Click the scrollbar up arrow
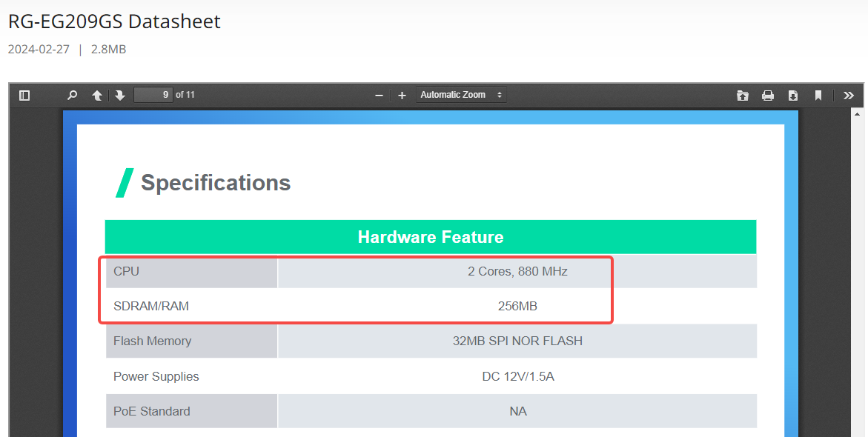868x437 pixels. [x=858, y=114]
